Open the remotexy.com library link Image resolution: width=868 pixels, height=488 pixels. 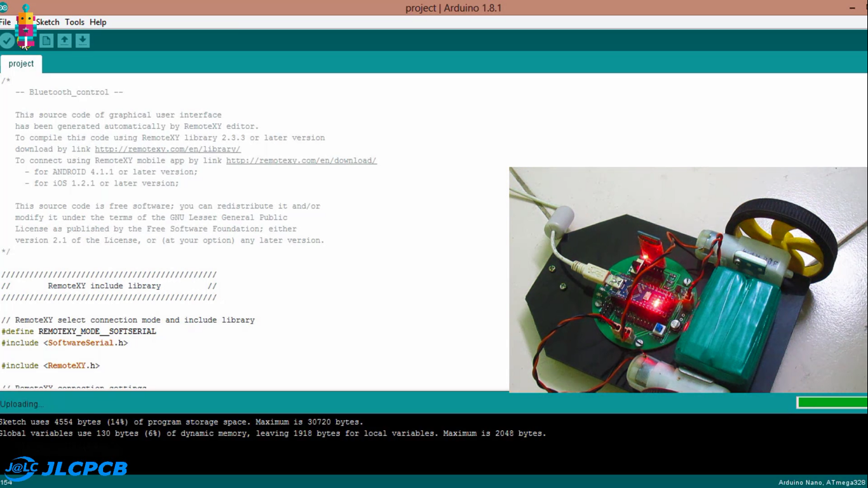[167, 149]
